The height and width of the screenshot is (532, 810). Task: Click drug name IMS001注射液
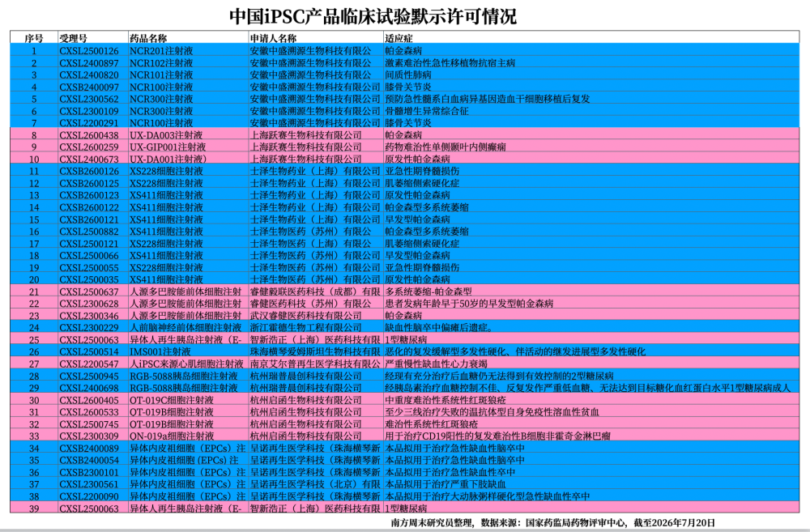[x=160, y=351]
